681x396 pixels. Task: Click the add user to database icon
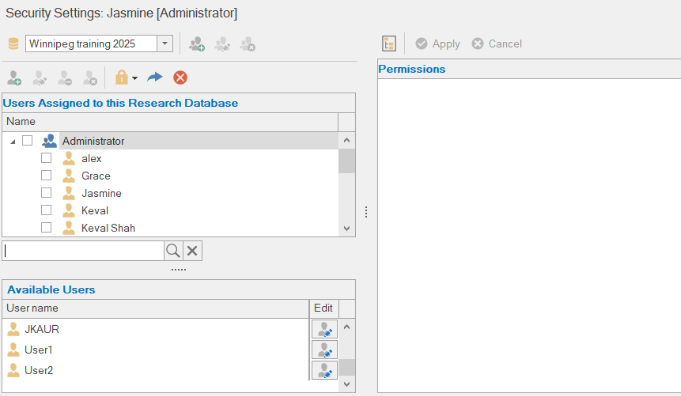[14, 78]
